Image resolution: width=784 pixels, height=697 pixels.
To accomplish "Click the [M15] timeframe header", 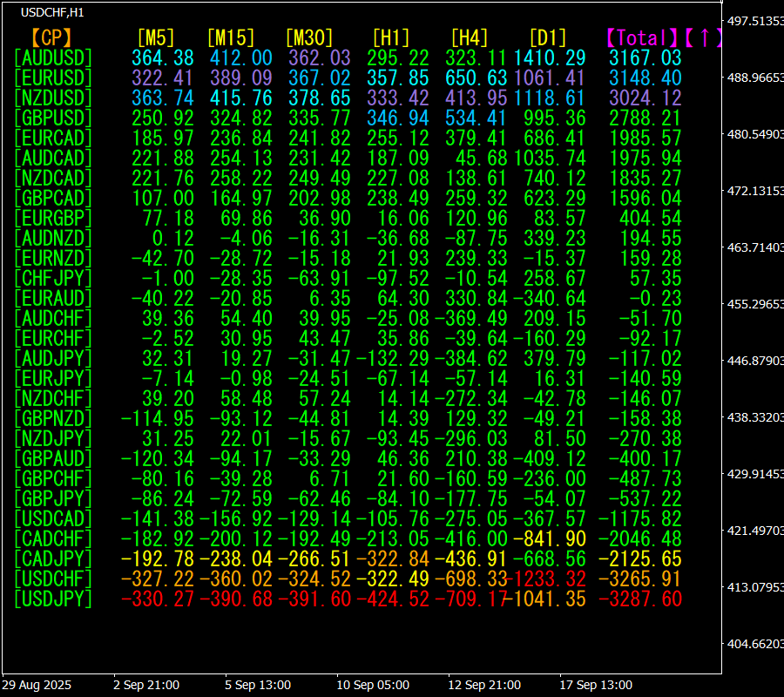I will pos(231,38).
